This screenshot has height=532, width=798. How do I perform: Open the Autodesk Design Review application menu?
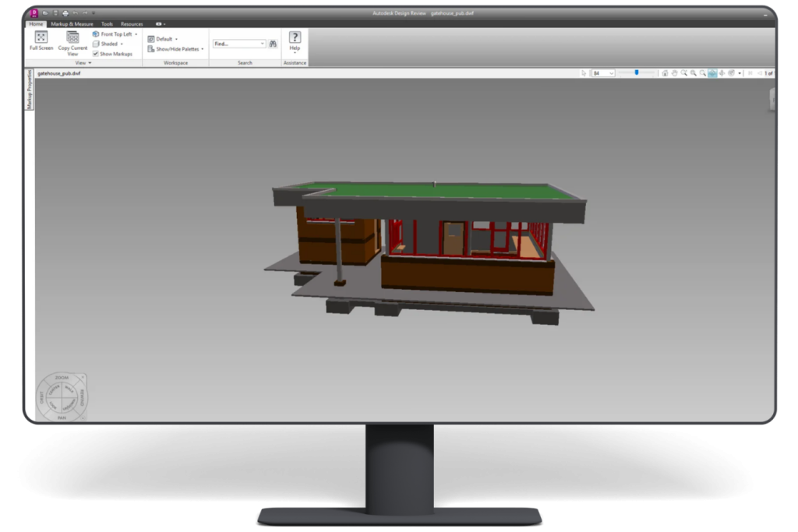(x=34, y=13)
